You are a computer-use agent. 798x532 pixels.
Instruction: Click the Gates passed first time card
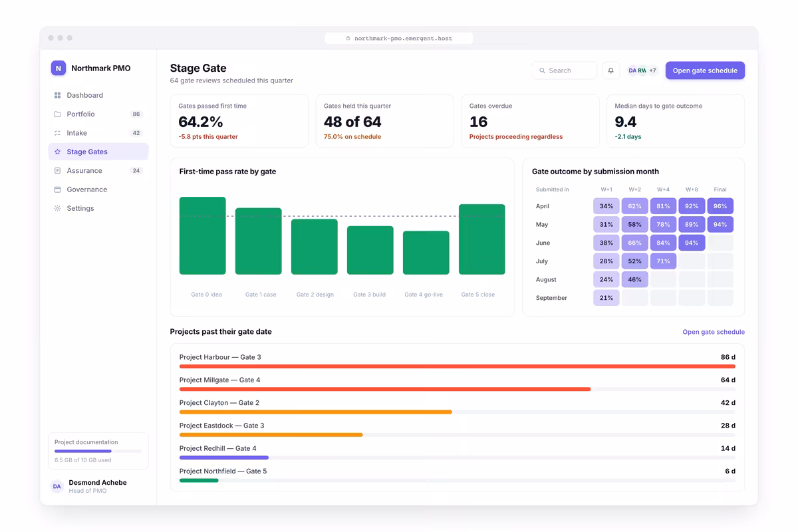tap(239, 121)
